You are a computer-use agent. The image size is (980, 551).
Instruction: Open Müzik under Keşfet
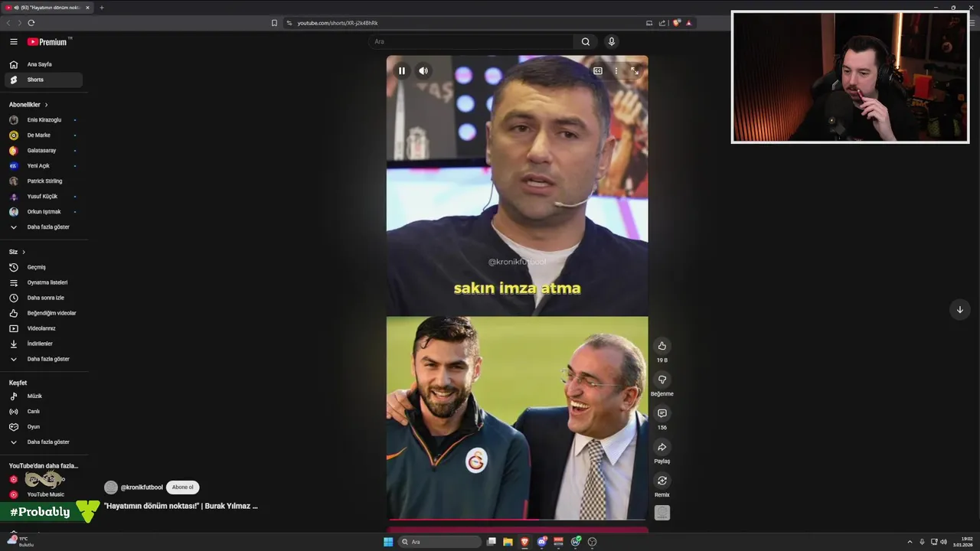coord(44,396)
